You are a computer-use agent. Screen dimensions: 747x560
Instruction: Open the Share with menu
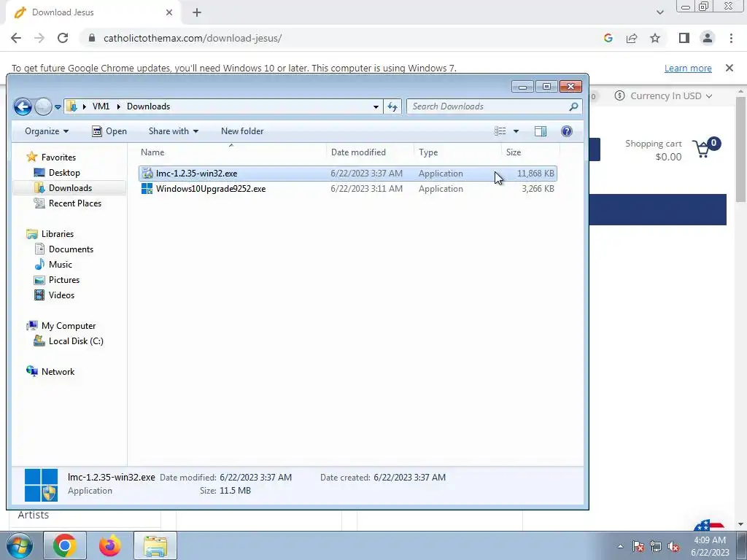[x=174, y=131]
